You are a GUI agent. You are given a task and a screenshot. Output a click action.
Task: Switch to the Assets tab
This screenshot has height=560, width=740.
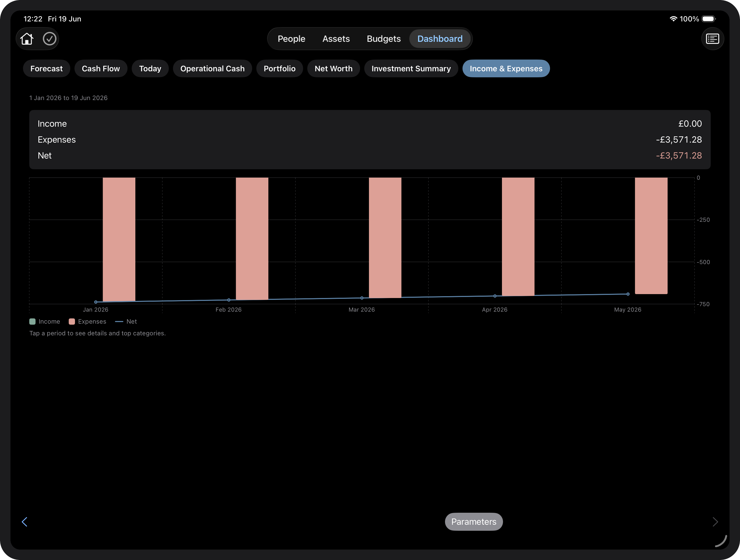336,39
